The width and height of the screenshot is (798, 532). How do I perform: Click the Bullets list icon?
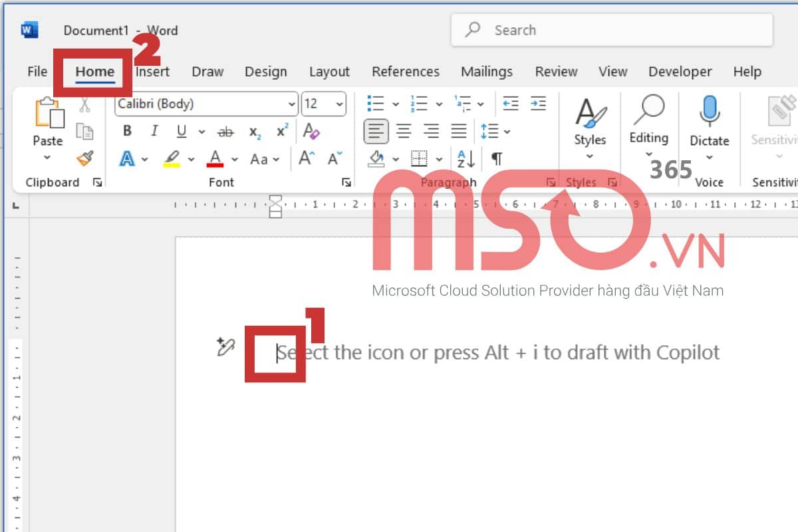tap(376, 104)
